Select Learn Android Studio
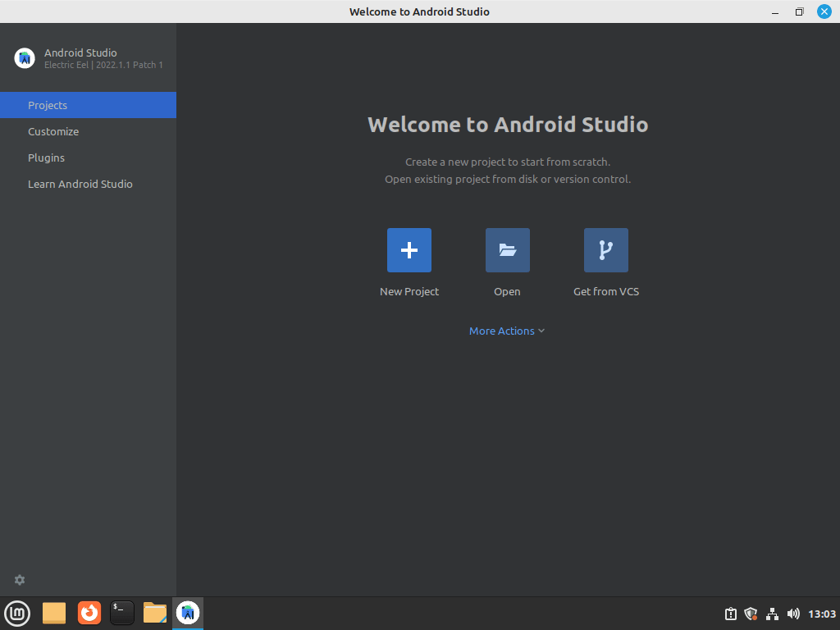840x630 pixels. click(x=80, y=184)
